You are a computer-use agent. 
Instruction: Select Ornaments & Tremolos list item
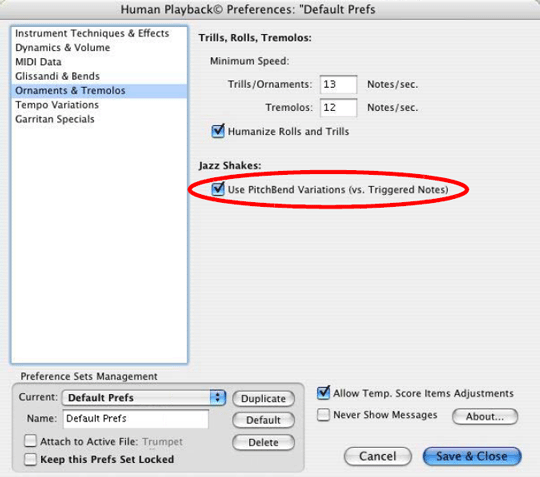pos(99,91)
